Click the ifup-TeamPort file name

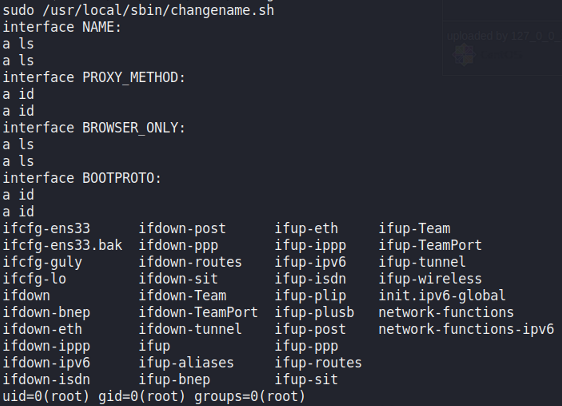point(430,245)
